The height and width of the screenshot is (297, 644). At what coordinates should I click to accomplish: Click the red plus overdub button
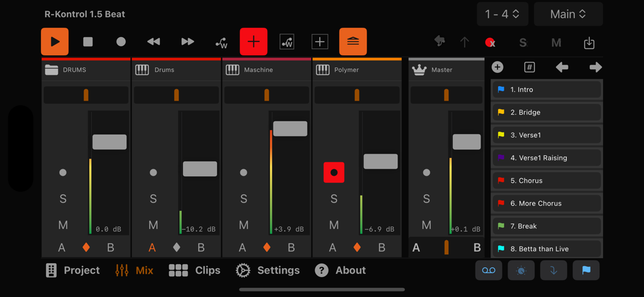(254, 42)
